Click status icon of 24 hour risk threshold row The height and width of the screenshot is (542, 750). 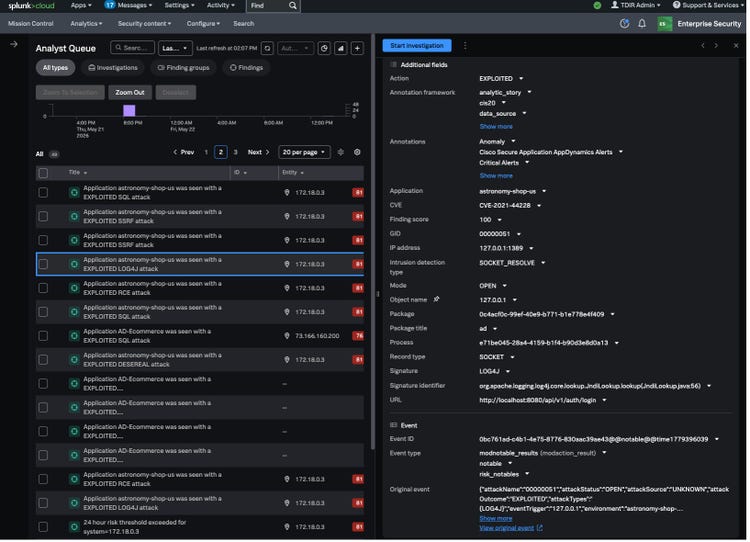click(75, 528)
